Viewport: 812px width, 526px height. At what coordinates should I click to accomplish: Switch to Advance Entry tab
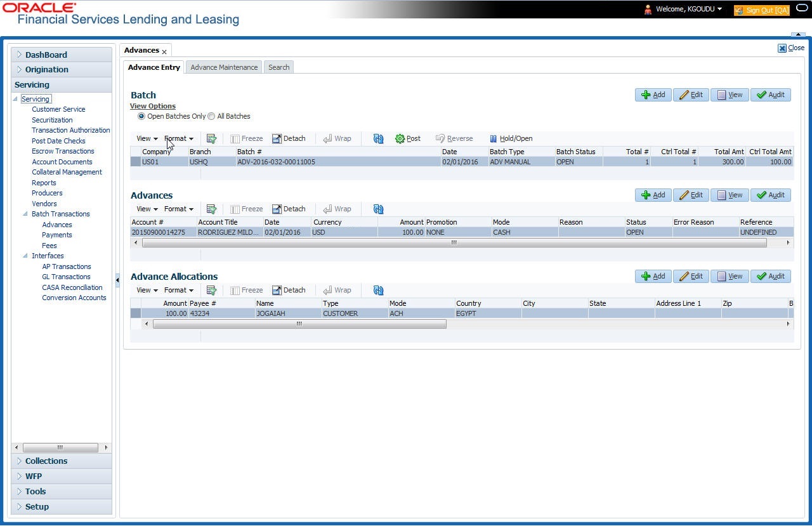(x=154, y=67)
